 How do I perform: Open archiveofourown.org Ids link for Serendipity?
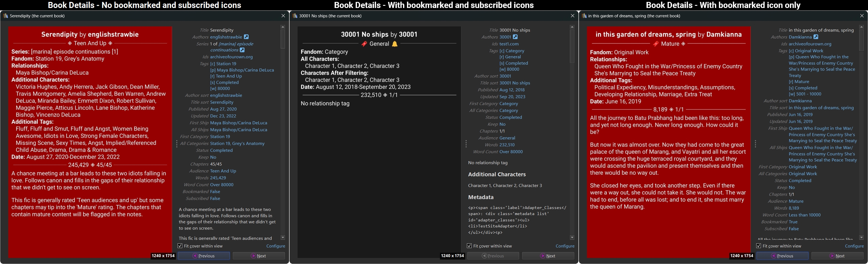pyautogui.click(x=231, y=57)
